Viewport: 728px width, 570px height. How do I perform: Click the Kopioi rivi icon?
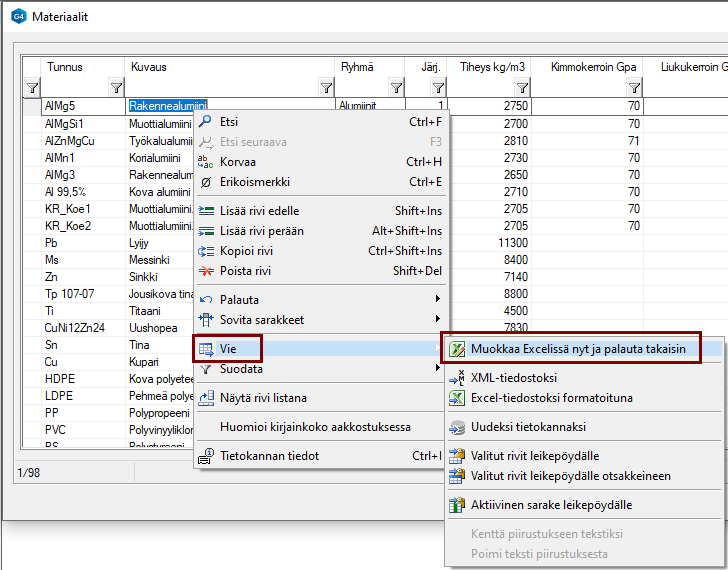(206, 251)
